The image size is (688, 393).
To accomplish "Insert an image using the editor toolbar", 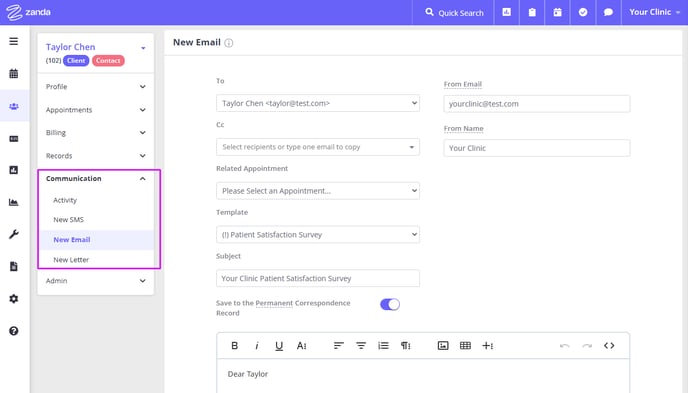I will (443, 346).
